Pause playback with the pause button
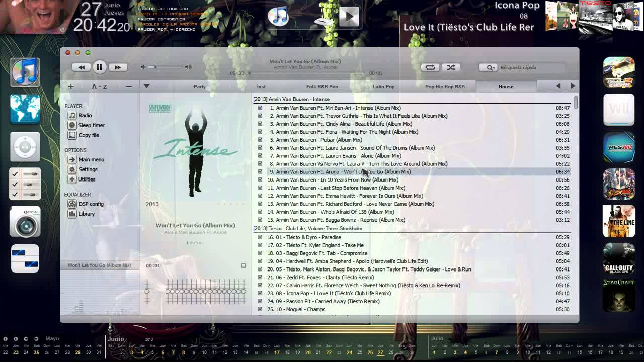 pos(100,67)
